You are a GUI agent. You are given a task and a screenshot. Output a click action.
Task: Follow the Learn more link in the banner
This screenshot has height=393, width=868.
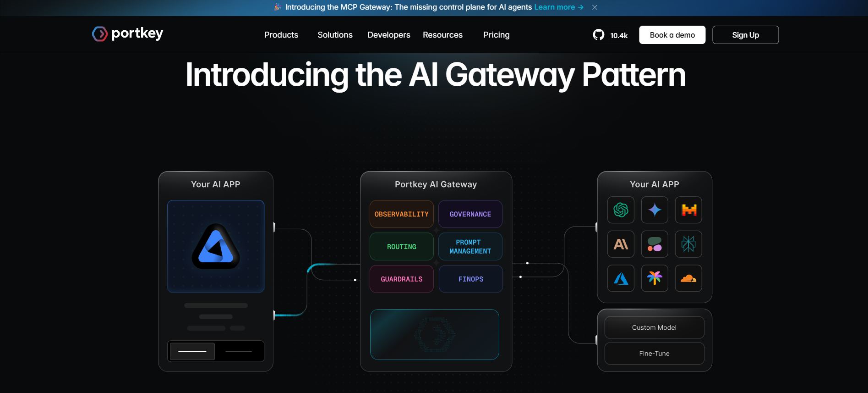[559, 7]
